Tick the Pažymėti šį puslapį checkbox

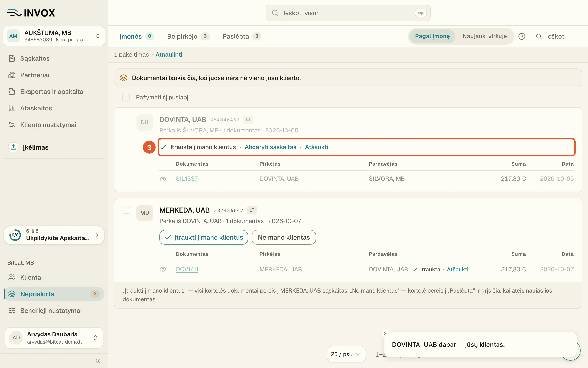pyautogui.click(x=126, y=97)
